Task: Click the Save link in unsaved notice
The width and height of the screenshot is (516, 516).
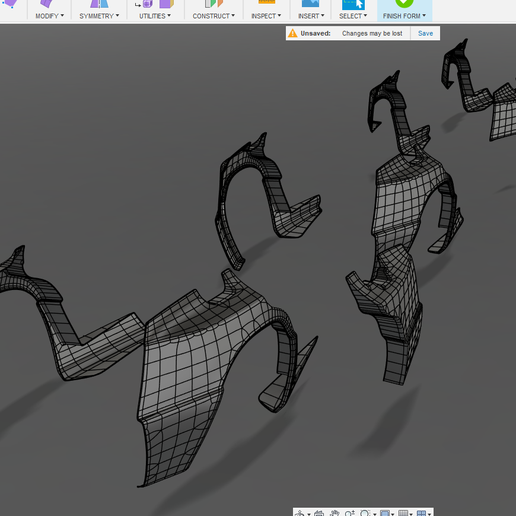Action: [425, 33]
